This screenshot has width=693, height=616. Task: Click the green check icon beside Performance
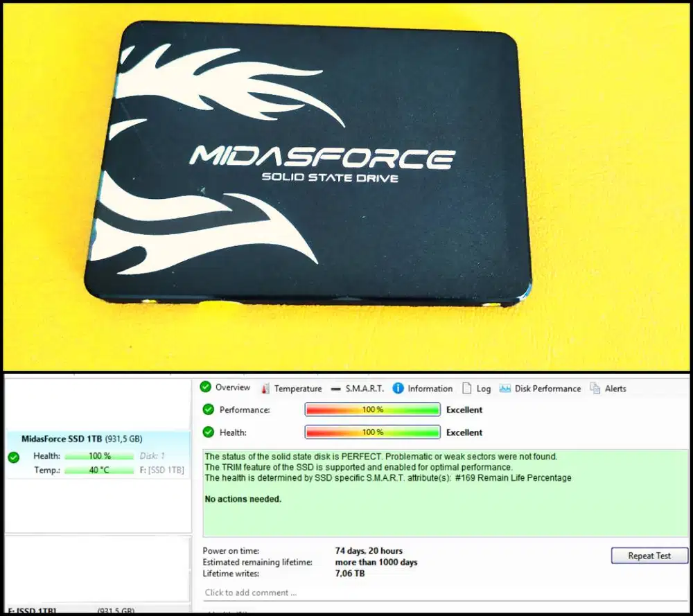208,410
